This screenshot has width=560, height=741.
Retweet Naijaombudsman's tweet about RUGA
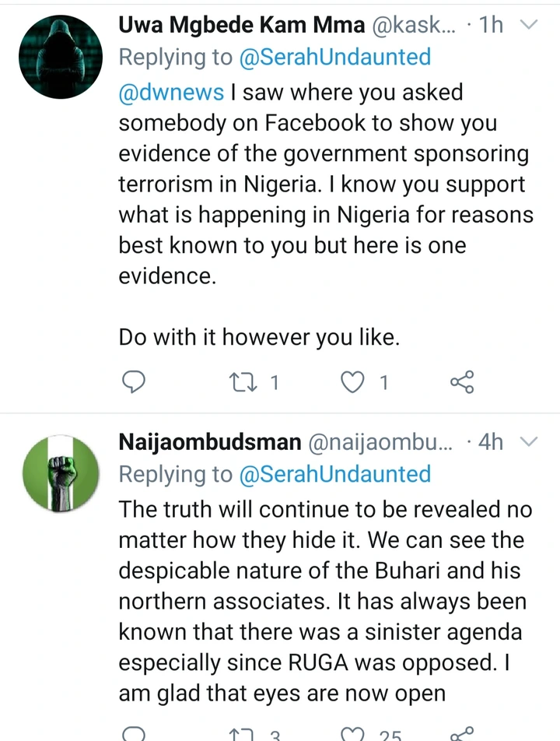point(241,735)
